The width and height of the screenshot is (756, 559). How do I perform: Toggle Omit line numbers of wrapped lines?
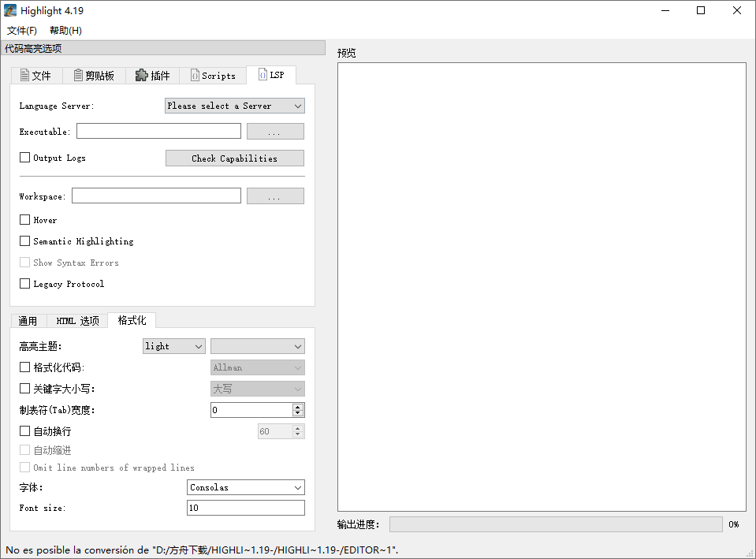tap(24, 467)
